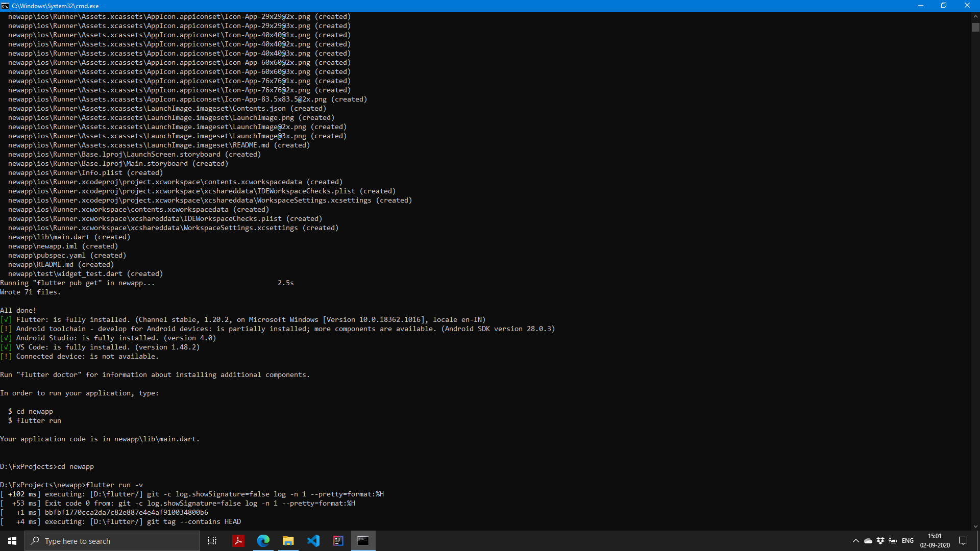
Task: Restore down the Command Prompt window
Action: (x=944, y=6)
